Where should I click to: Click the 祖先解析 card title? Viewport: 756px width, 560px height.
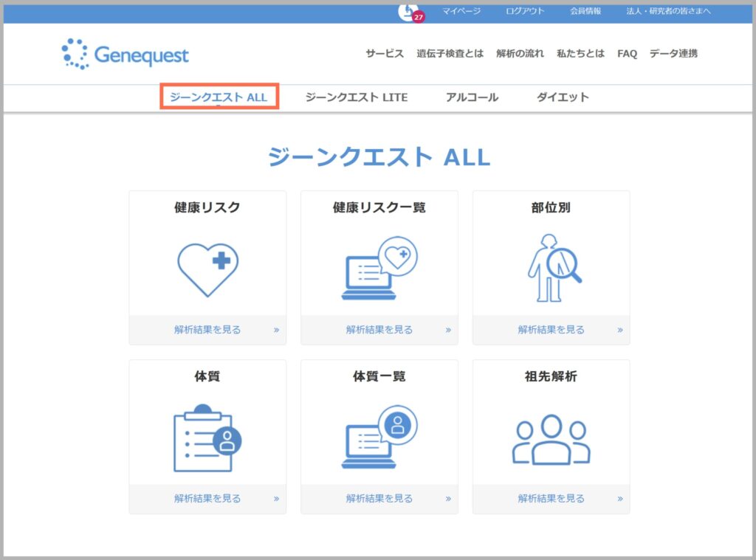pyautogui.click(x=551, y=376)
